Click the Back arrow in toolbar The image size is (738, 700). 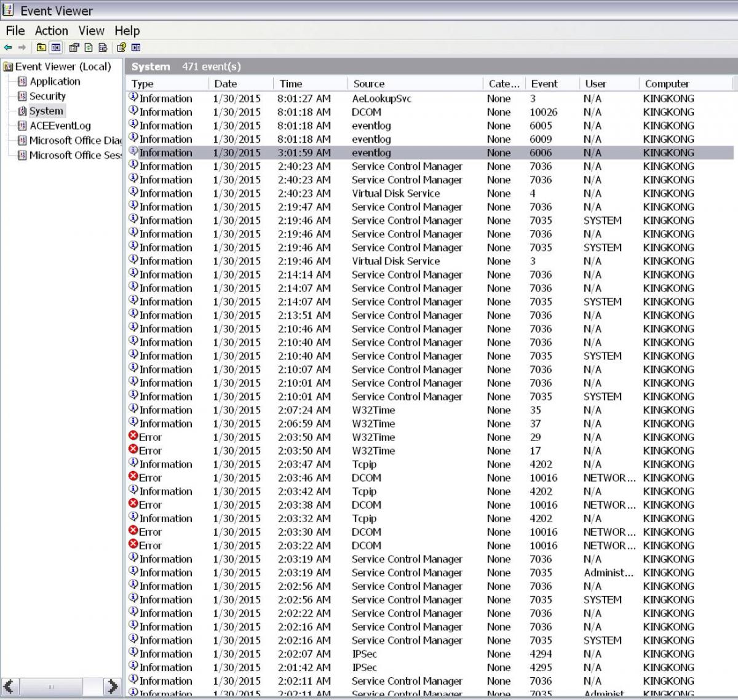(8, 47)
